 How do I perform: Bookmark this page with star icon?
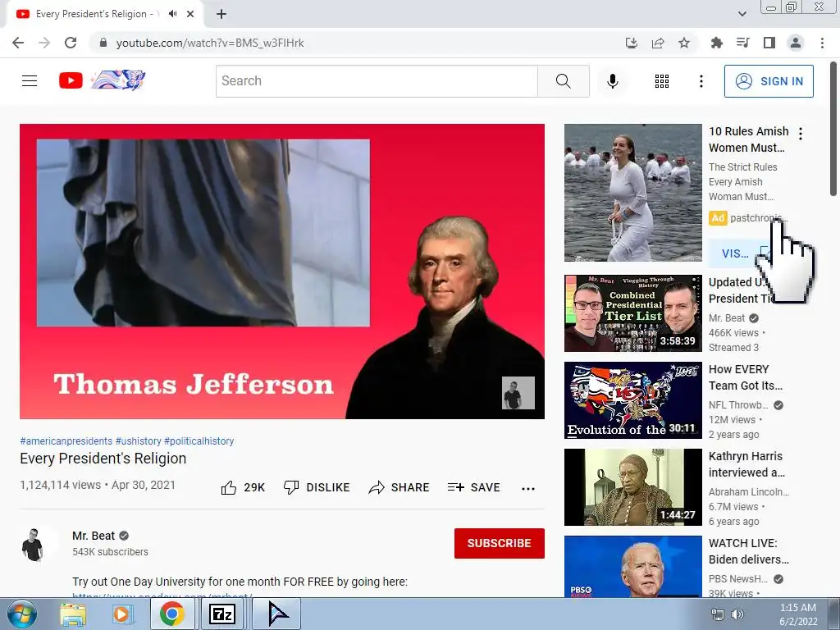[x=684, y=43]
